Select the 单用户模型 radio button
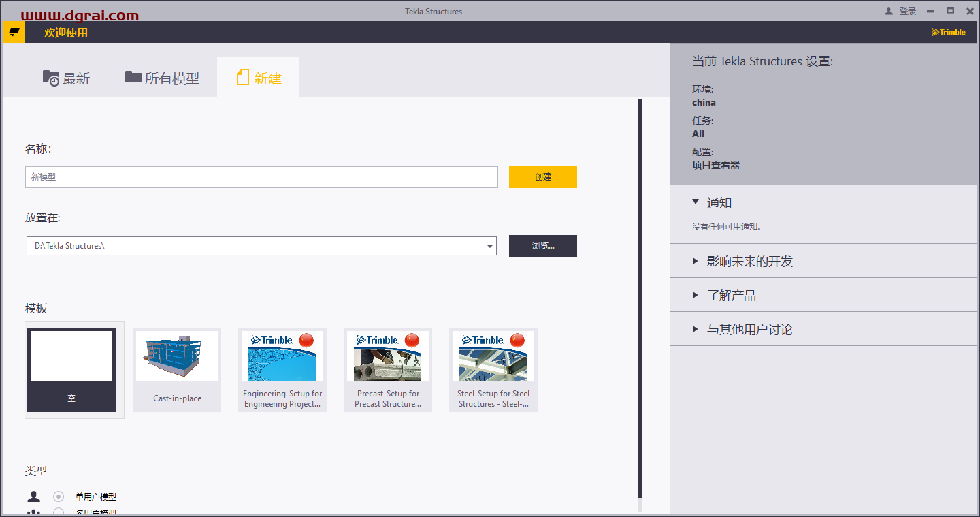The height and width of the screenshot is (517, 980). click(59, 497)
